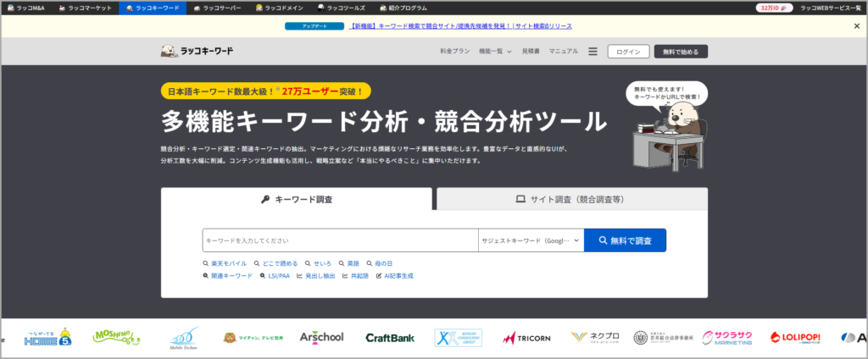868x359 pixels.
Task: Select the キーワード調査 tab
Action: (297, 200)
